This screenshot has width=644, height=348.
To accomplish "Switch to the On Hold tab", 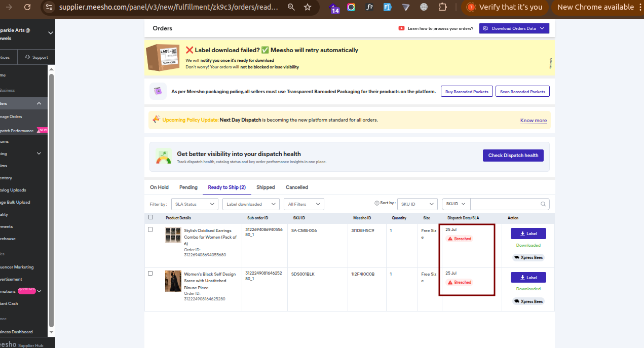I will coord(159,187).
